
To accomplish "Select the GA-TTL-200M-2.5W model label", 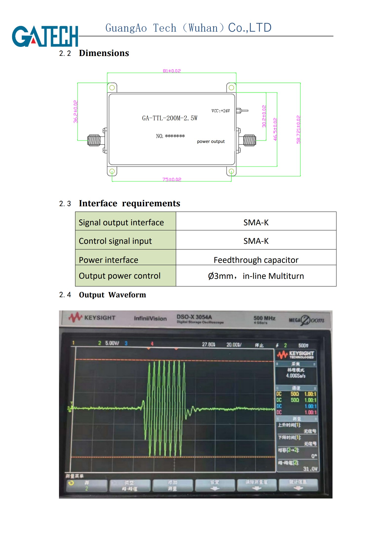I will click(170, 118).
